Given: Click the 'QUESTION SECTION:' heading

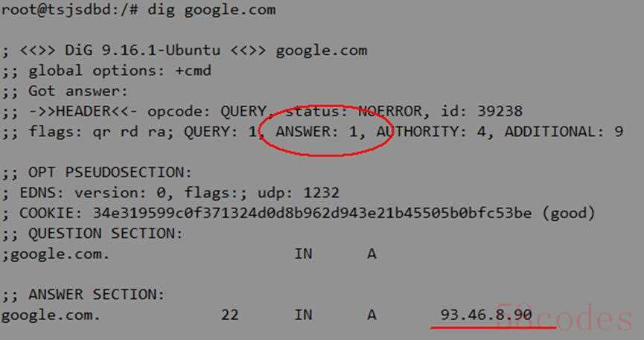Looking at the screenshot, I should click(x=106, y=233).
